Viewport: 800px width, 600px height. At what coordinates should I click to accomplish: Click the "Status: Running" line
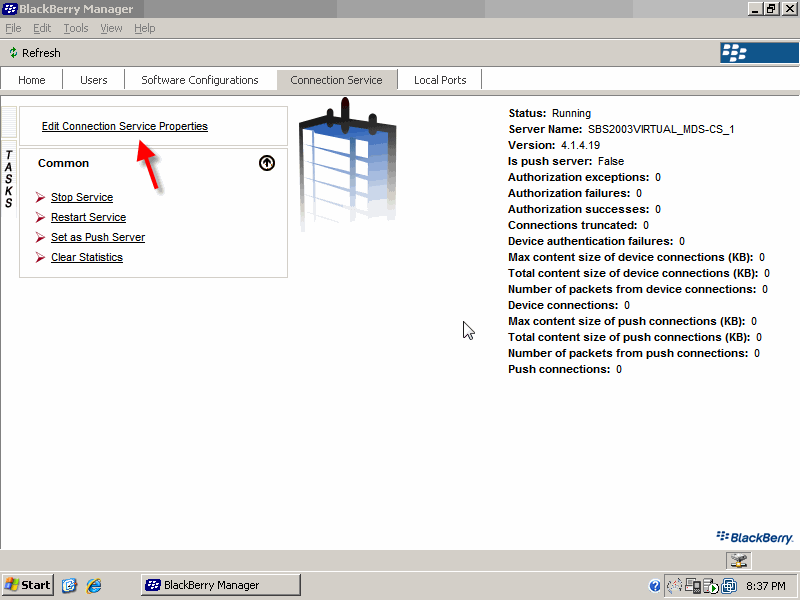(x=549, y=113)
